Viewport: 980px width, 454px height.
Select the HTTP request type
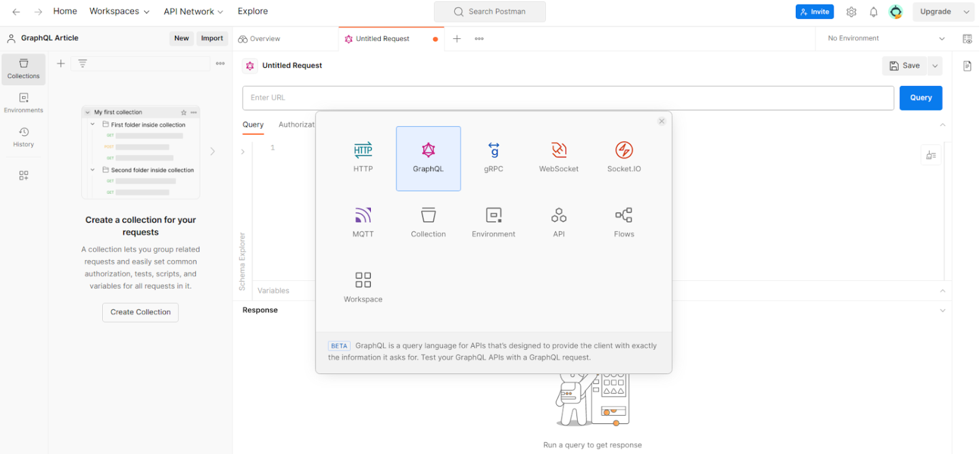click(363, 158)
